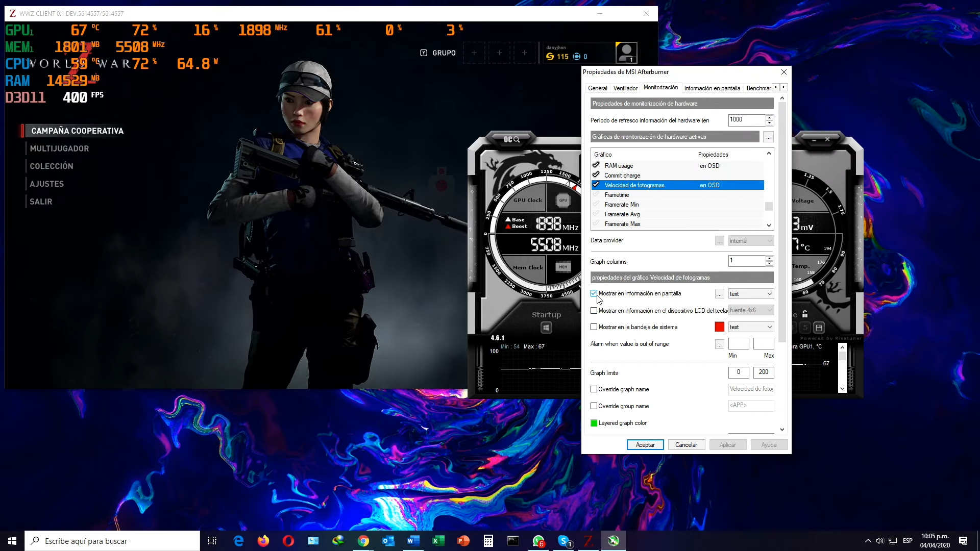Screen dimensions: 980x551
Task: Open the 'internal' data provider dropdown
Action: point(750,240)
